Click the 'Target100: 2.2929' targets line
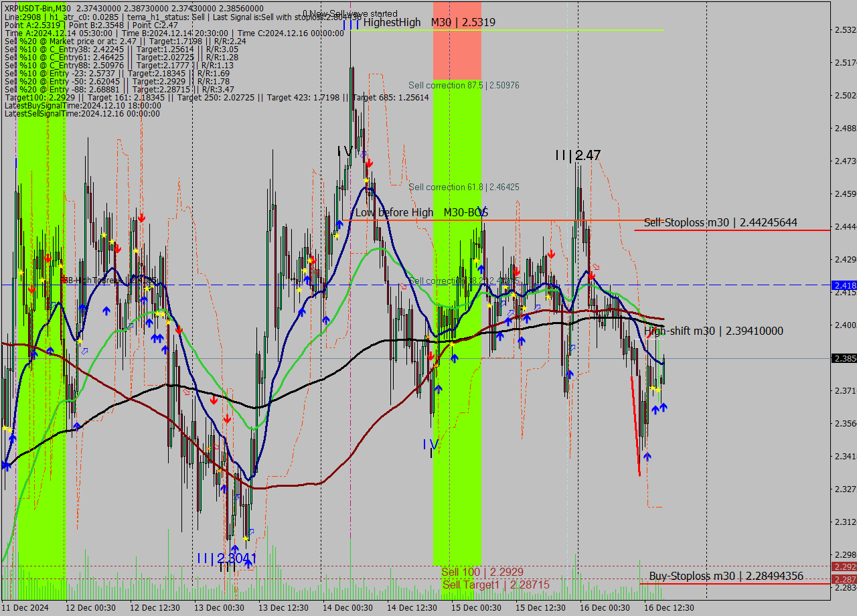857x616 pixels. tap(217, 97)
